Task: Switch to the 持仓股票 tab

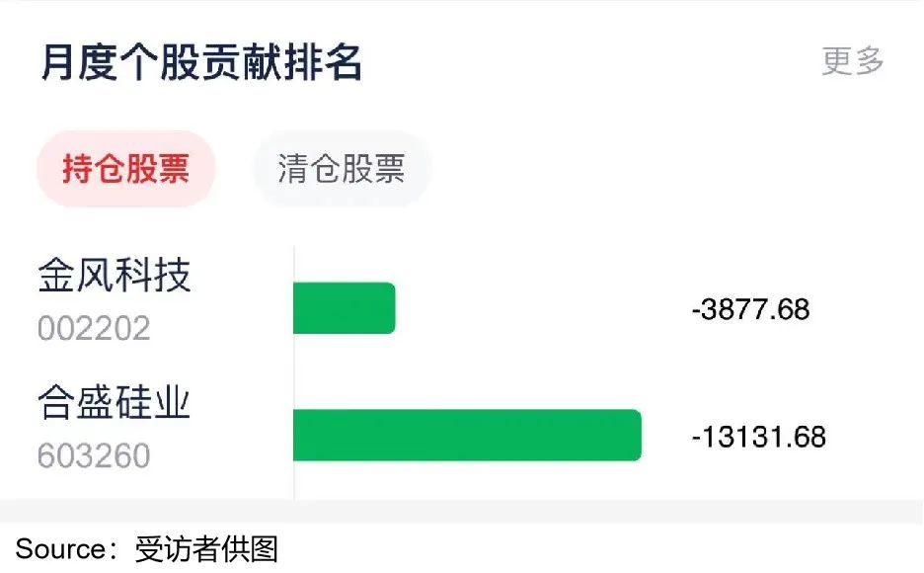Action: click(125, 169)
